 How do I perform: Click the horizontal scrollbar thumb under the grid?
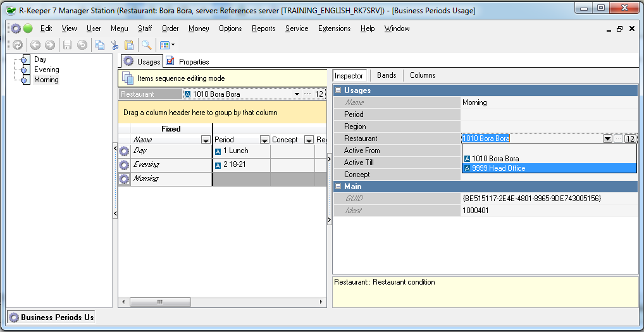[x=160, y=302]
